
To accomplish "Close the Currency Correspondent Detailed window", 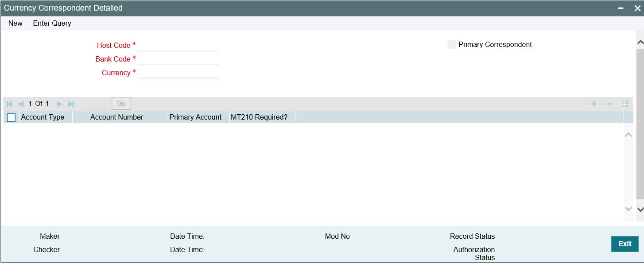I will click(637, 8).
